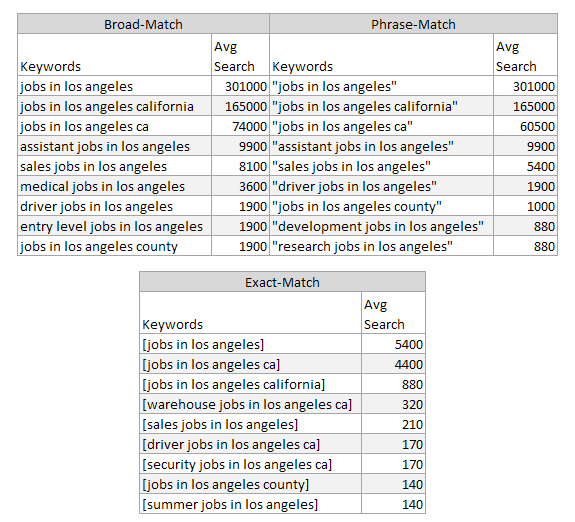The height and width of the screenshot is (522, 575).
Task: Select '[jobs in los angeles california]' cell
Action: pos(250,384)
